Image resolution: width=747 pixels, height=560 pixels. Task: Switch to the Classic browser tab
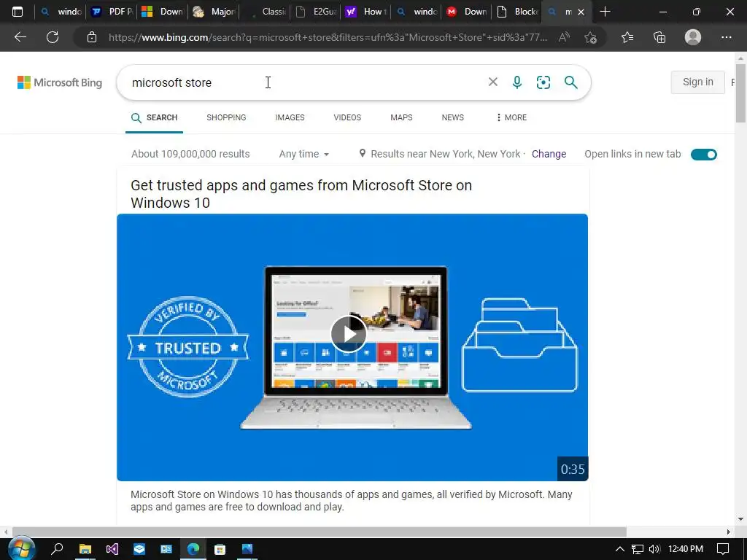pyautogui.click(x=264, y=12)
